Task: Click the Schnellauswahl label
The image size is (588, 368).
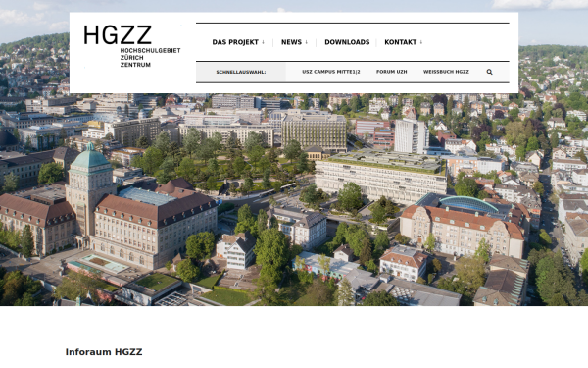Action: coord(241,72)
